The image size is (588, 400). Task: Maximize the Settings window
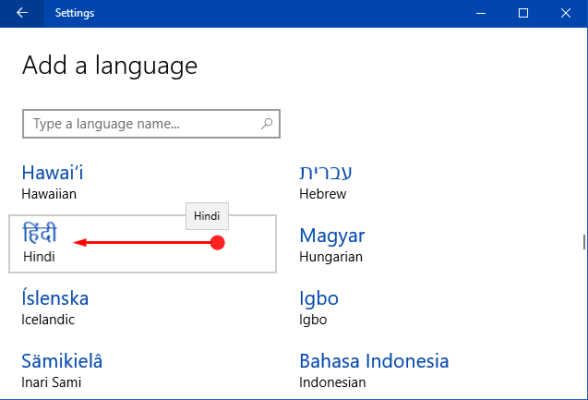coord(523,13)
